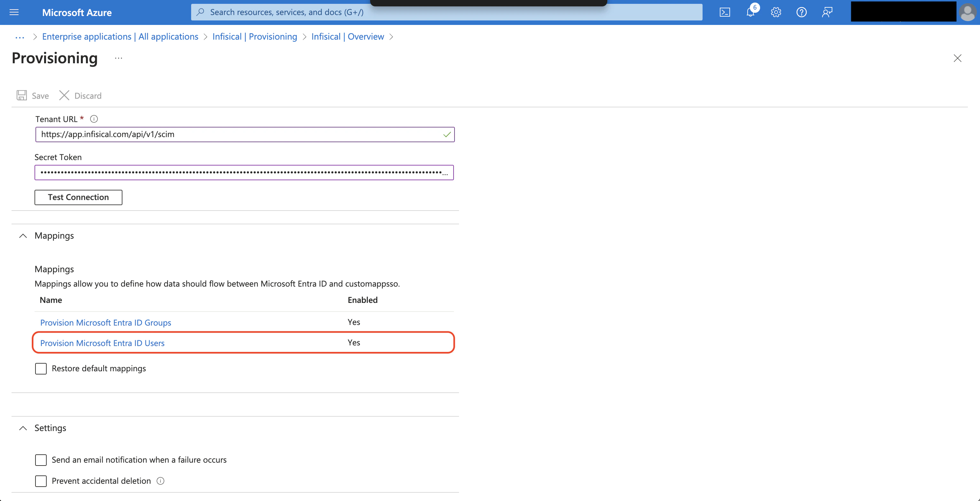Open the ellipsis menu beside Provisioning title

click(x=119, y=58)
